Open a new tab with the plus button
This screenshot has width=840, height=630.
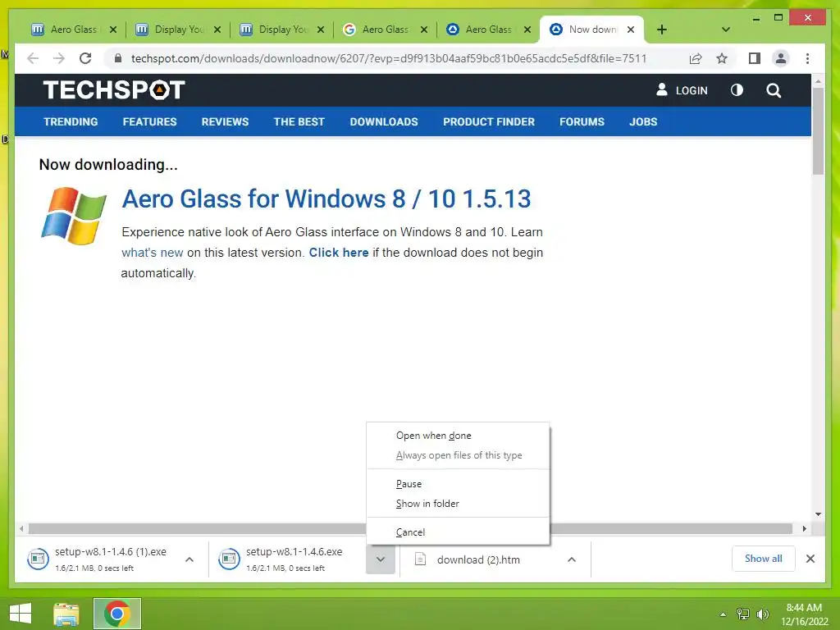click(x=662, y=30)
